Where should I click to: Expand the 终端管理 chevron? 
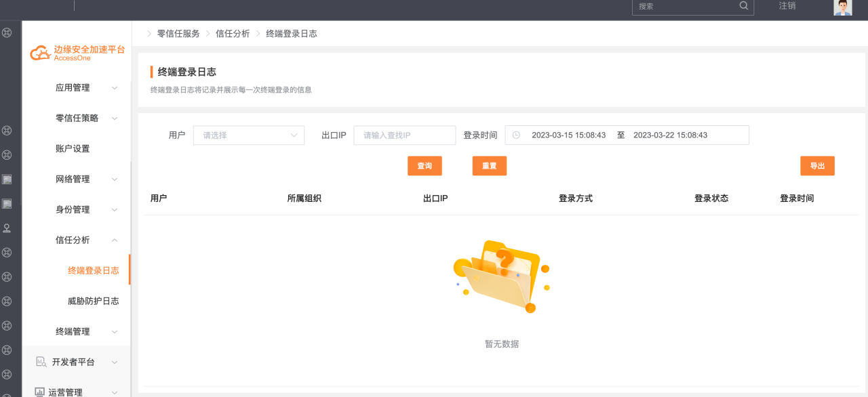115,332
